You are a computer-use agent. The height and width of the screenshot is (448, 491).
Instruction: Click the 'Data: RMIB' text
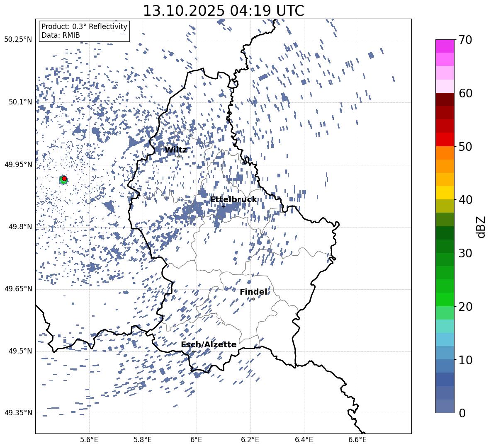click(x=61, y=35)
